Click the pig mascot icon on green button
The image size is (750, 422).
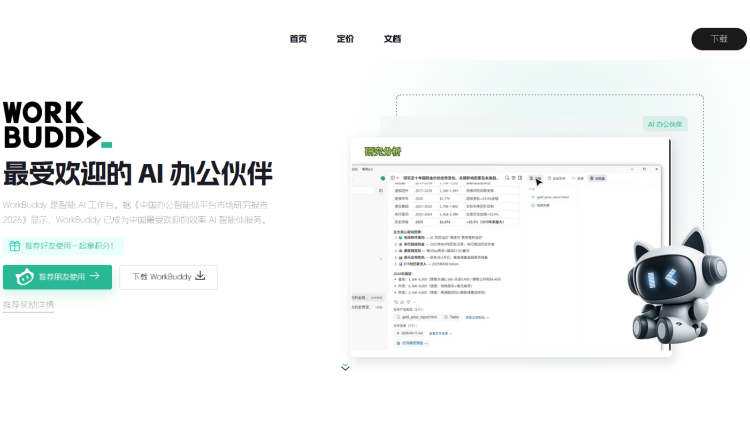pos(24,277)
